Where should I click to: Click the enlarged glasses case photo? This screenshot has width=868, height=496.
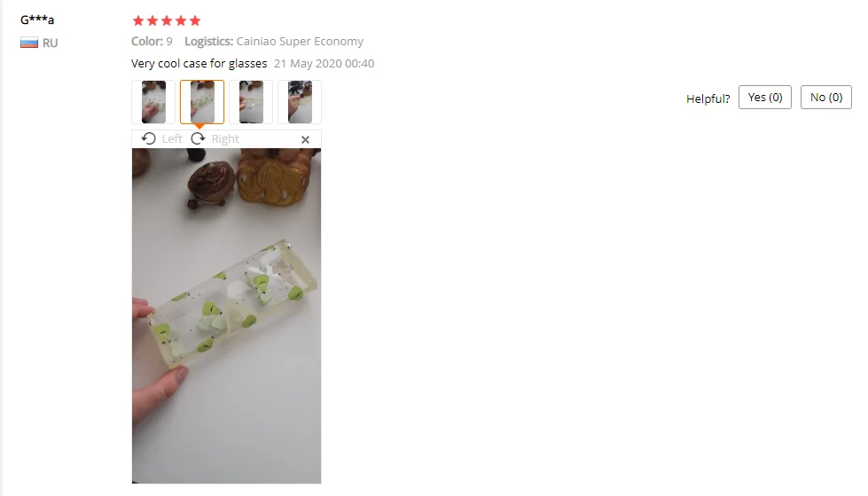pos(226,316)
